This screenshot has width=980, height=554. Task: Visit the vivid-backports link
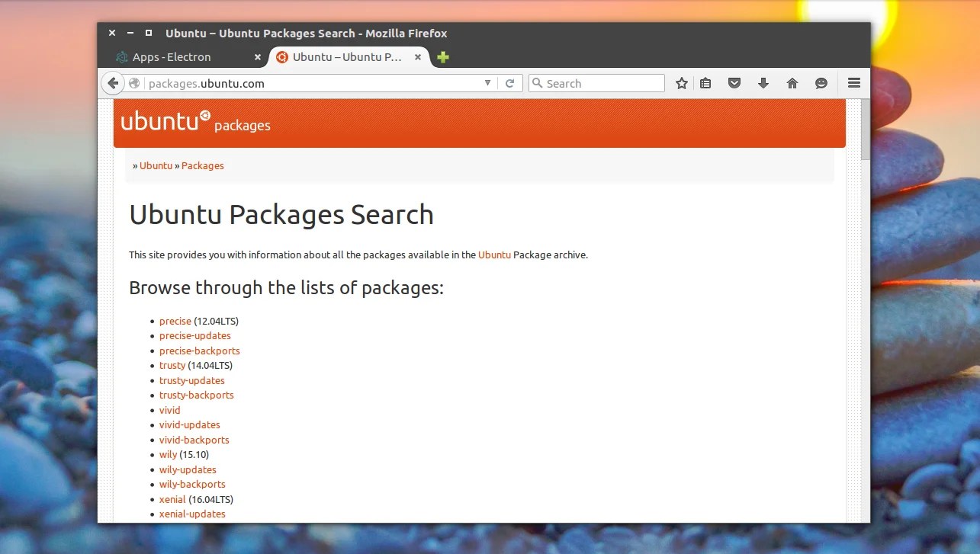(194, 440)
